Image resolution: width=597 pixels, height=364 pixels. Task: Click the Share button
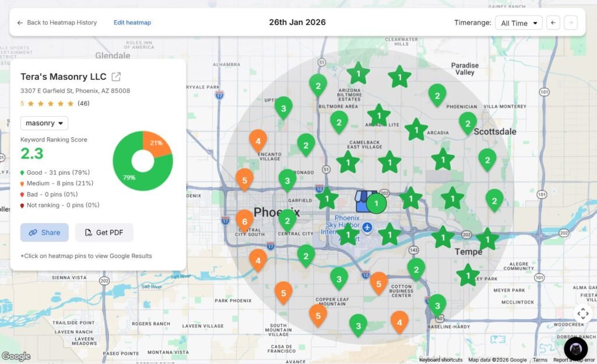[44, 232]
